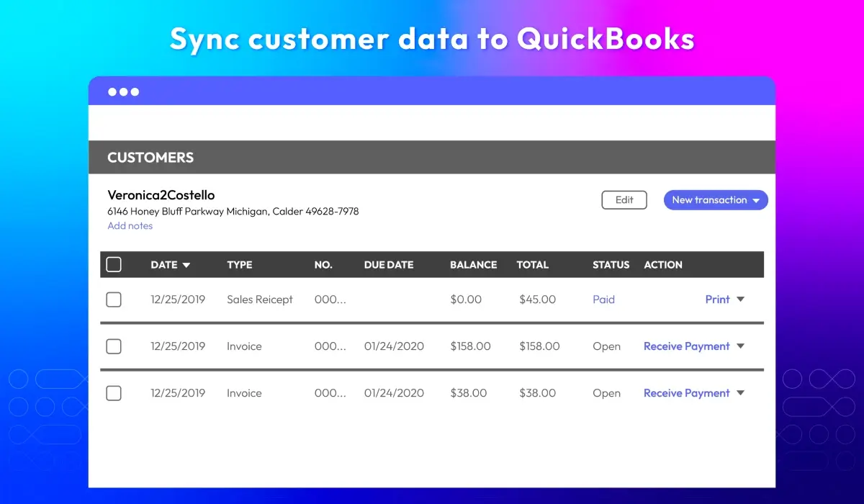Click the address 6146 Honey Bluff Parkway

[x=233, y=212]
